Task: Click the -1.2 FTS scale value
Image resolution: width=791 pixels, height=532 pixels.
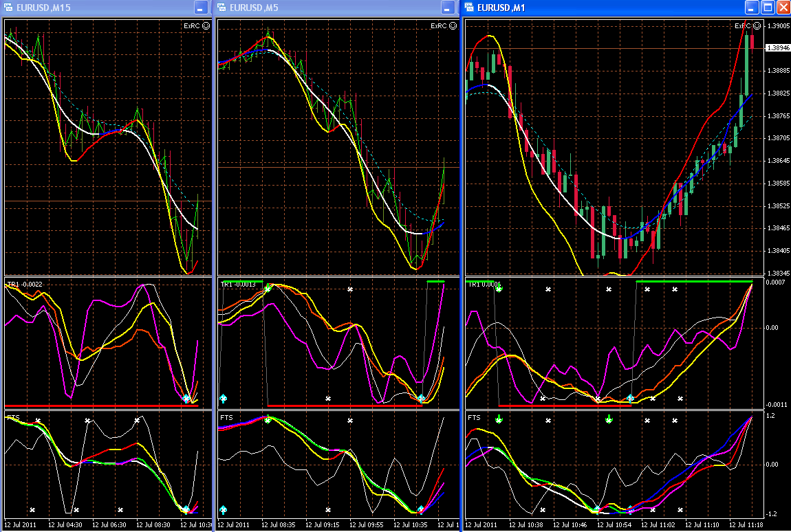Action: [x=771, y=514]
